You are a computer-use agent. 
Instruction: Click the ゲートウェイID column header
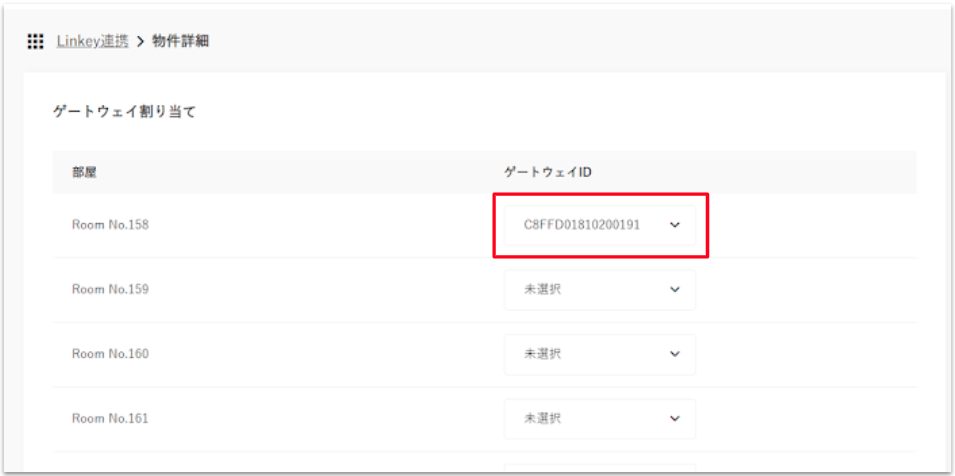tap(548, 172)
